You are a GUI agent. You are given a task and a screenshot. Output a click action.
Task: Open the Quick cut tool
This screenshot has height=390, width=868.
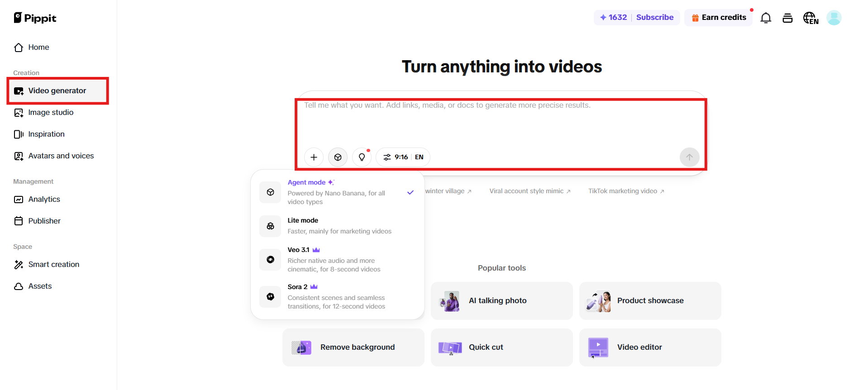coord(502,347)
